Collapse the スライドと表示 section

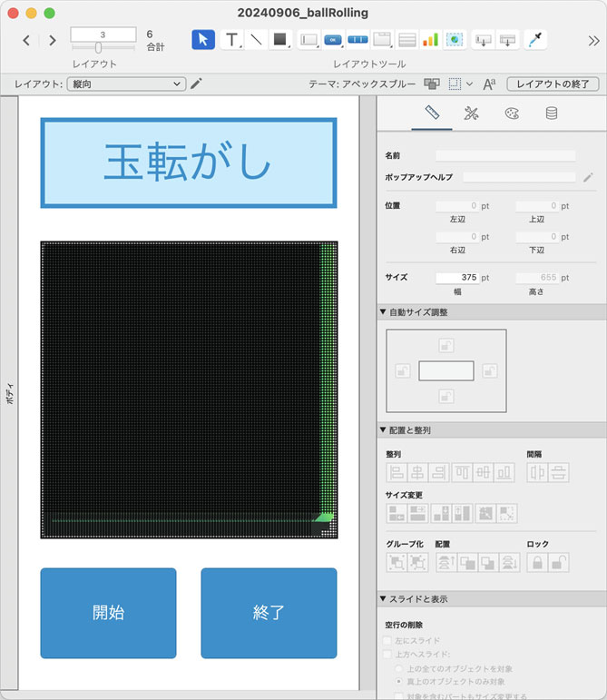click(x=383, y=598)
